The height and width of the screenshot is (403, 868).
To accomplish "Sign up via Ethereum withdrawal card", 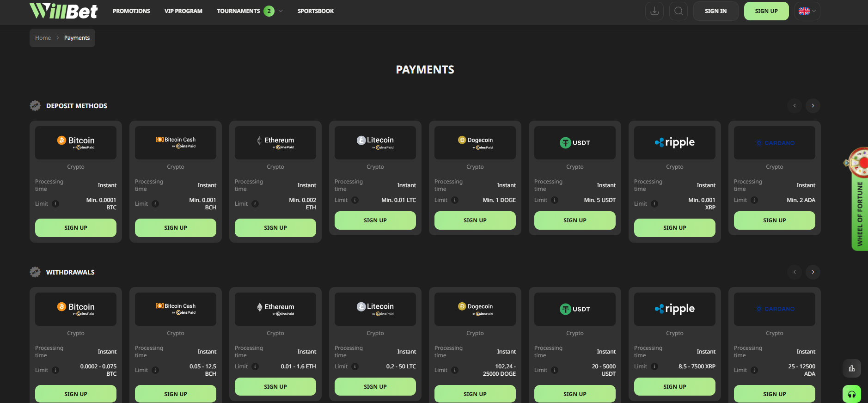I will click(x=275, y=387).
